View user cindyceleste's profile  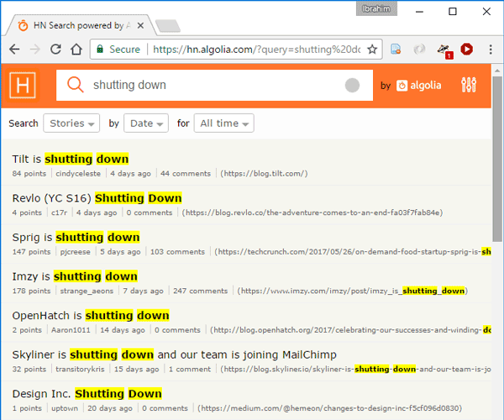click(78, 174)
